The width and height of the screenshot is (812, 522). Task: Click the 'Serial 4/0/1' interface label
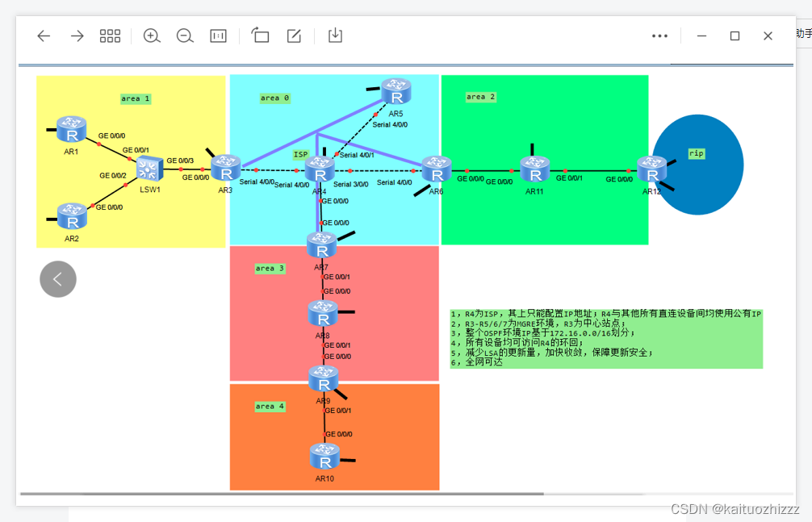(x=357, y=155)
